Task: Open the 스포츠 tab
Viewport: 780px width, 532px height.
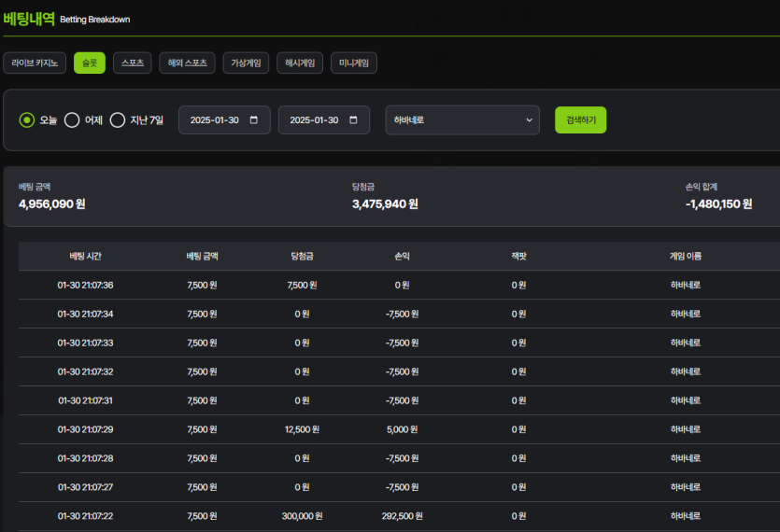Action: (133, 63)
